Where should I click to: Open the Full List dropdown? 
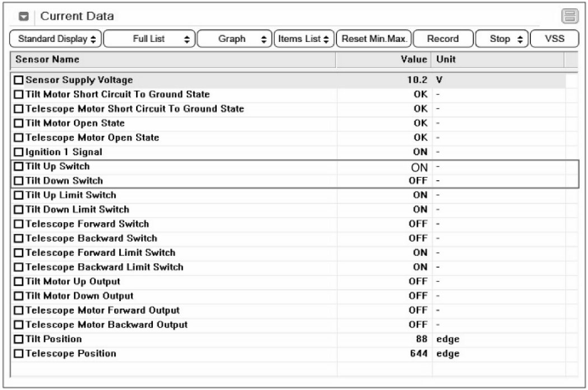coord(150,39)
